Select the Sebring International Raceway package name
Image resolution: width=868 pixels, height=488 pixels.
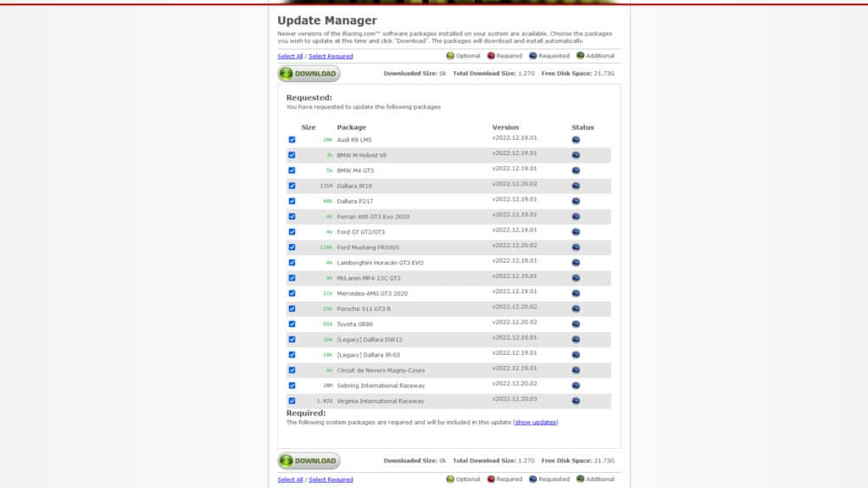point(381,385)
